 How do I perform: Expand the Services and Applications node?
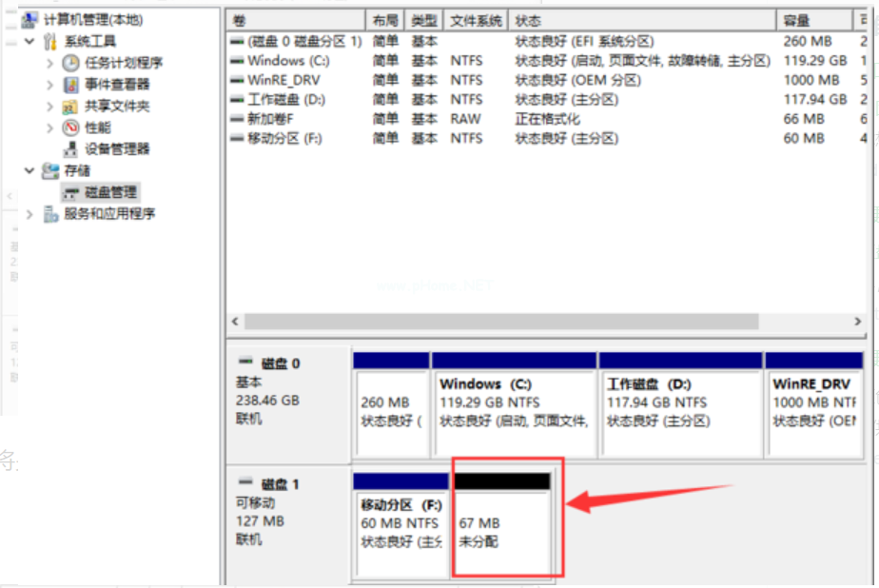(29, 214)
